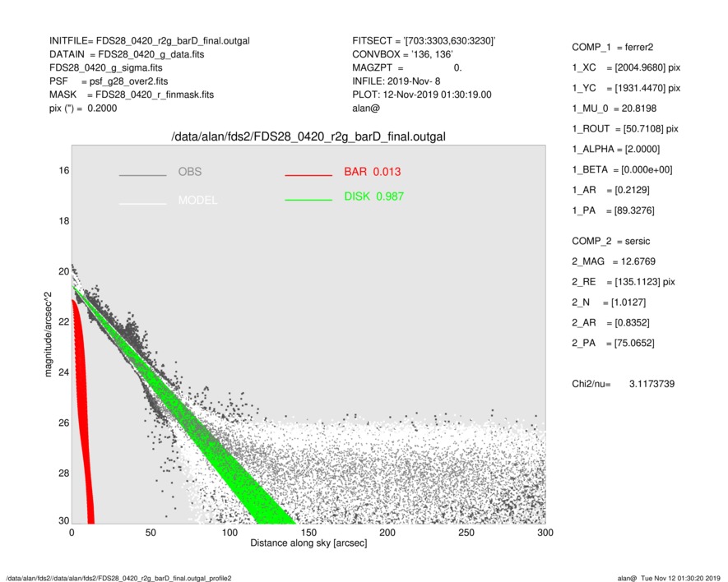
Task: Click the alan@ user text under PLOT
Action: coord(366,109)
